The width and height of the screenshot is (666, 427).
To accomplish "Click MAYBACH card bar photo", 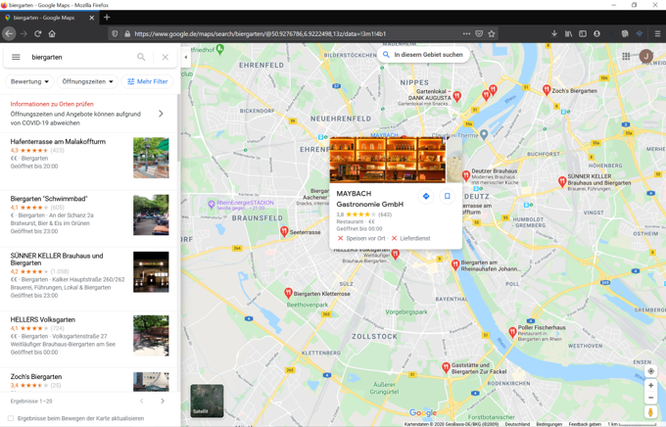I will [387, 159].
